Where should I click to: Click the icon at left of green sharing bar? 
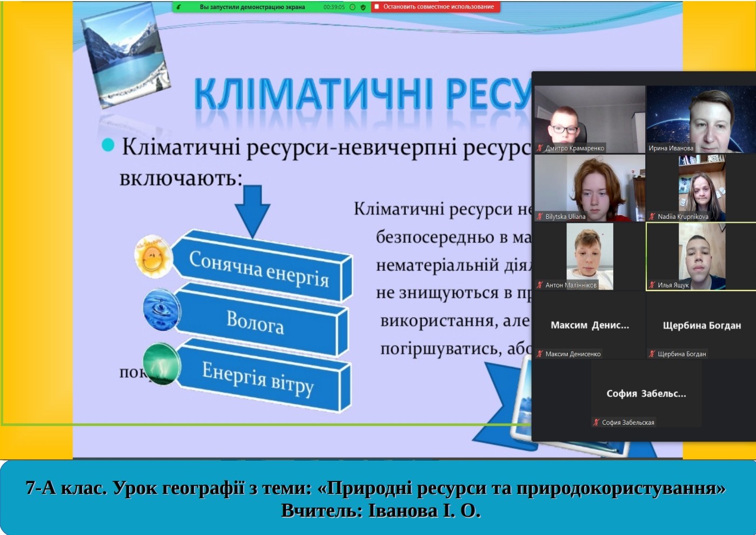coord(179,7)
